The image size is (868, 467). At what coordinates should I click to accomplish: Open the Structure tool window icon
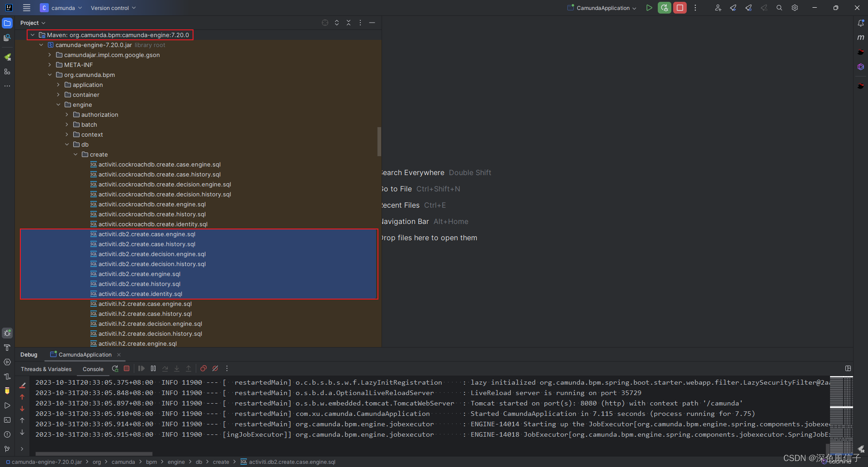(x=7, y=71)
